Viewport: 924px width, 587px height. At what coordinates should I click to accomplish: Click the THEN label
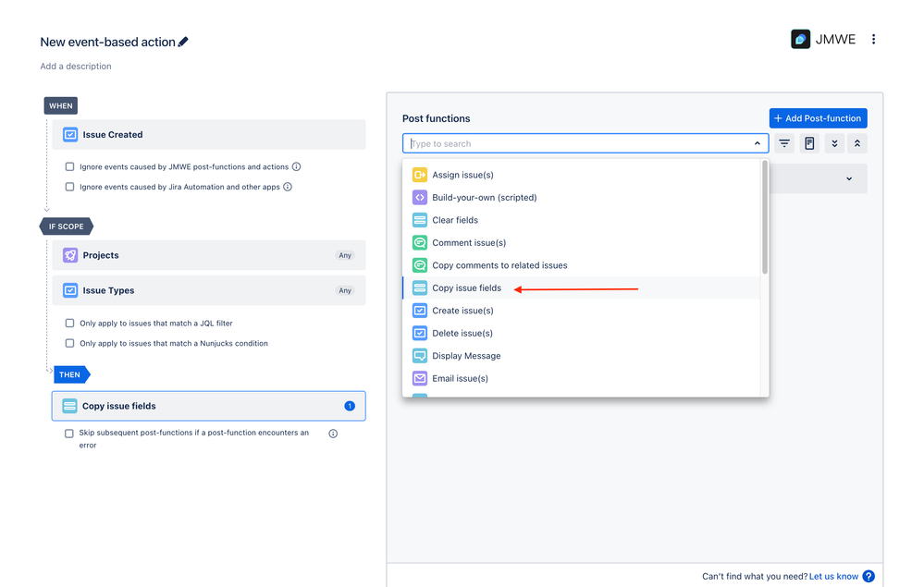[x=70, y=374]
